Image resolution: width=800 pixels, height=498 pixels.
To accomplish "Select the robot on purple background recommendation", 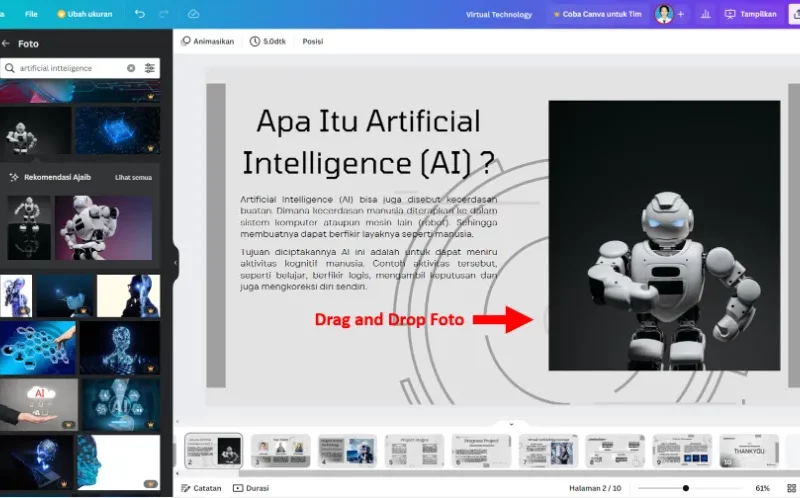I will [104, 228].
